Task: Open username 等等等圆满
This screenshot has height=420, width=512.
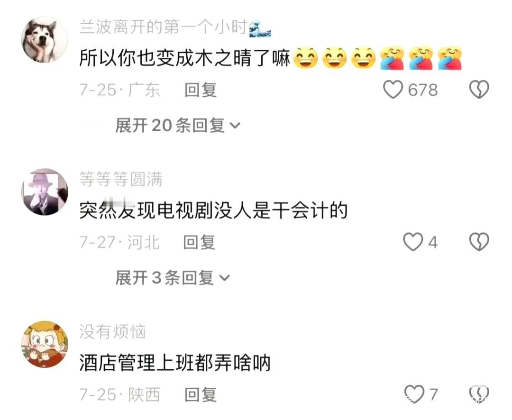Action: pos(121,179)
